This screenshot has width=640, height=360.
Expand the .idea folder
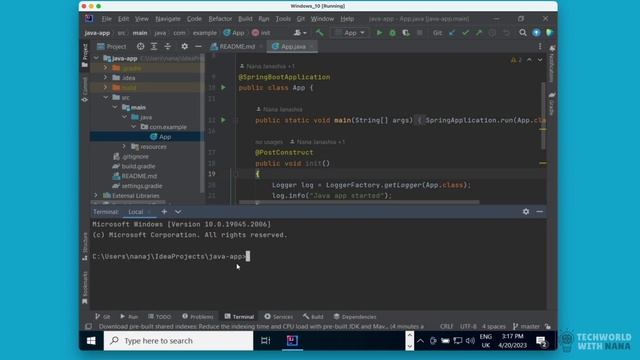[x=106, y=78]
